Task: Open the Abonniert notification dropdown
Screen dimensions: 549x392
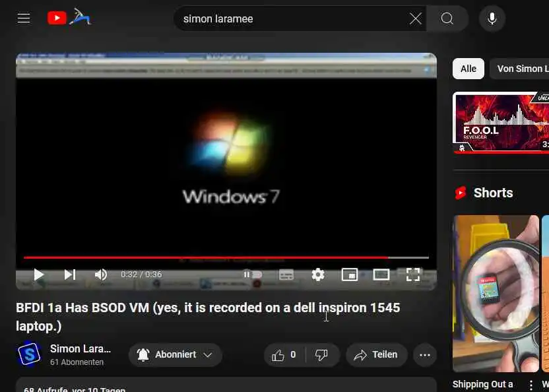Action: (176, 355)
